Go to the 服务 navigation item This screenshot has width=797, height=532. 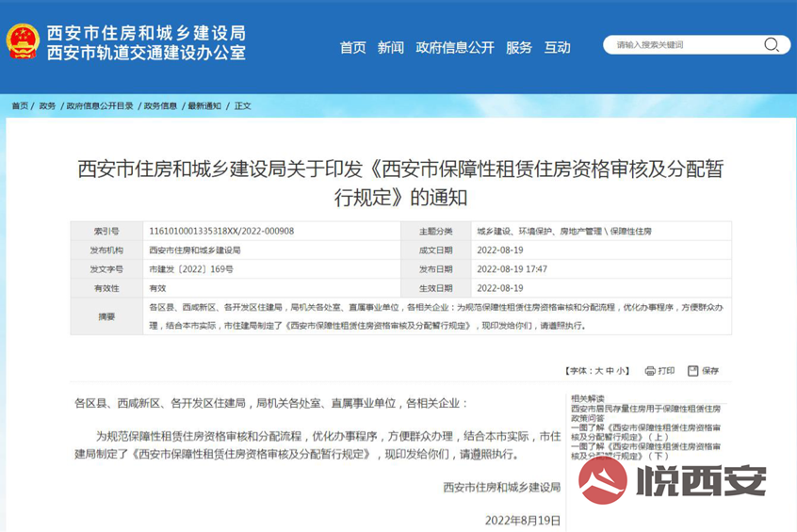click(x=519, y=47)
